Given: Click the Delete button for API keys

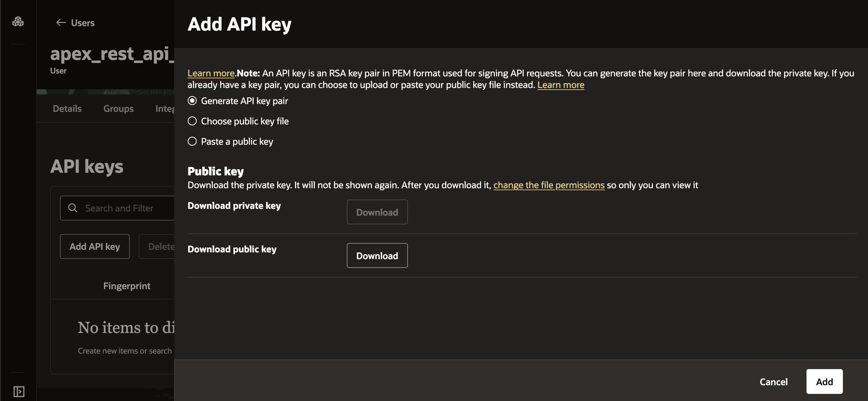Looking at the screenshot, I should pyautogui.click(x=161, y=246).
